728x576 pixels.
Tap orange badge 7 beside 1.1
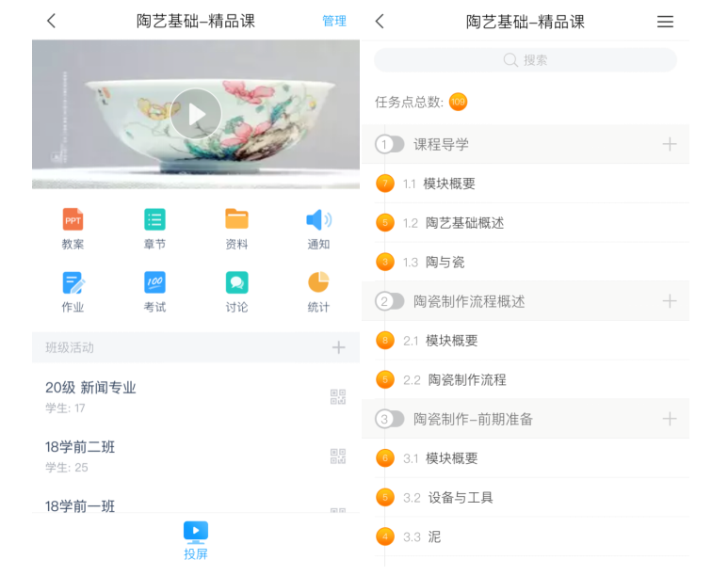click(385, 184)
